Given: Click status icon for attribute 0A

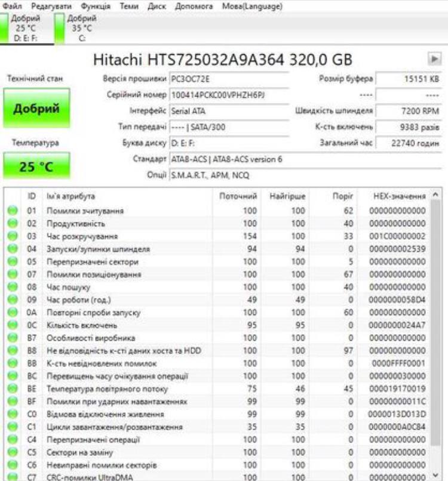Looking at the screenshot, I should click(x=13, y=312).
